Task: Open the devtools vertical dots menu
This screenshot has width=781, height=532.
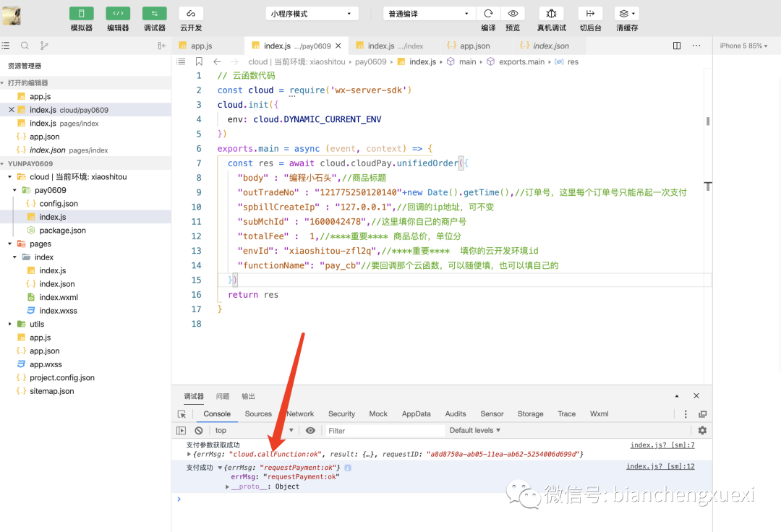Action: coord(686,414)
